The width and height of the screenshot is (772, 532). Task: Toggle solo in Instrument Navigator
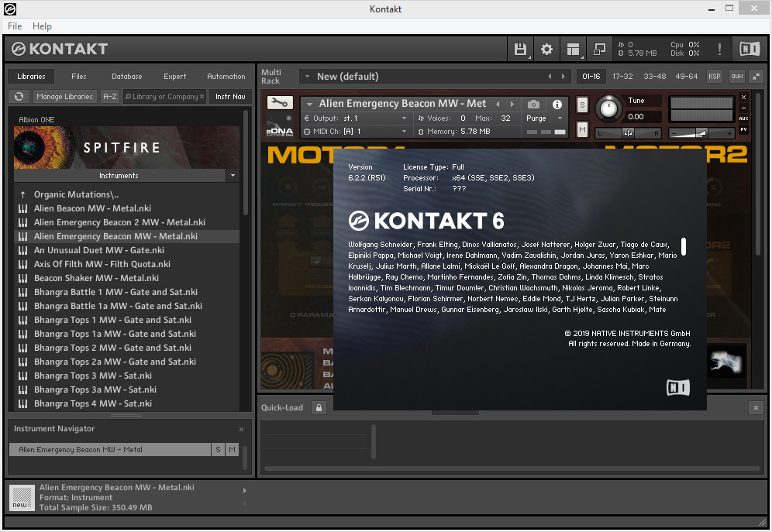pyautogui.click(x=218, y=449)
